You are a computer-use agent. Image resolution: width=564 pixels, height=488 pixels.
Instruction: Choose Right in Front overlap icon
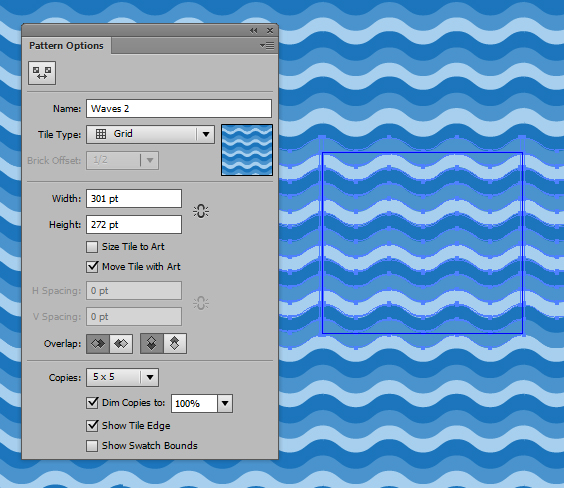(x=121, y=344)
